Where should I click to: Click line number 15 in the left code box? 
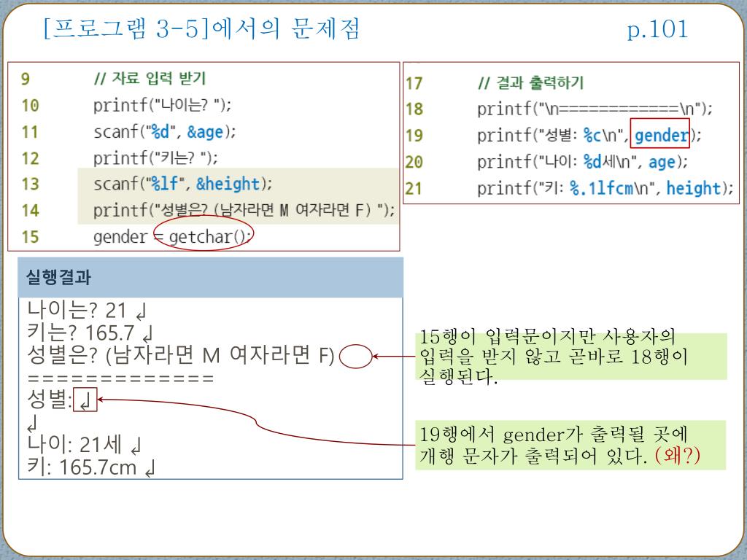click(30, 237)
